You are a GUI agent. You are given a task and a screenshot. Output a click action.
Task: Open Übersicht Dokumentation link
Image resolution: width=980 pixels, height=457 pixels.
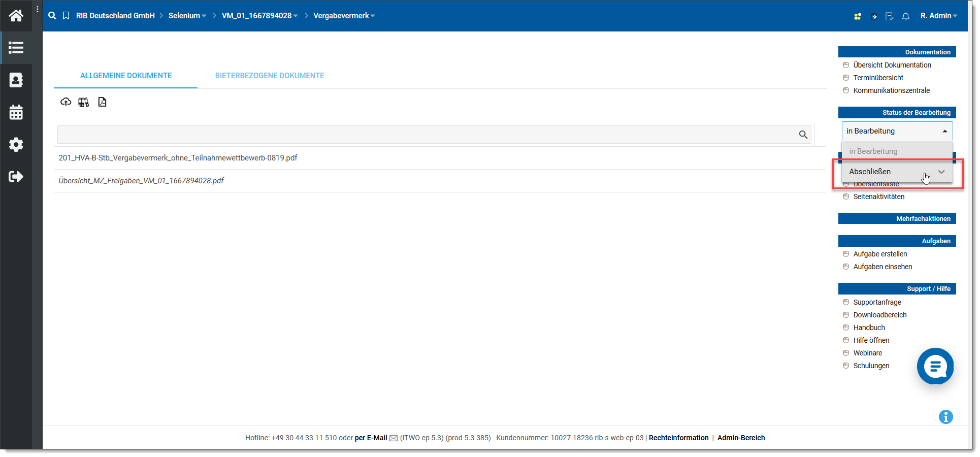(892, 65)
